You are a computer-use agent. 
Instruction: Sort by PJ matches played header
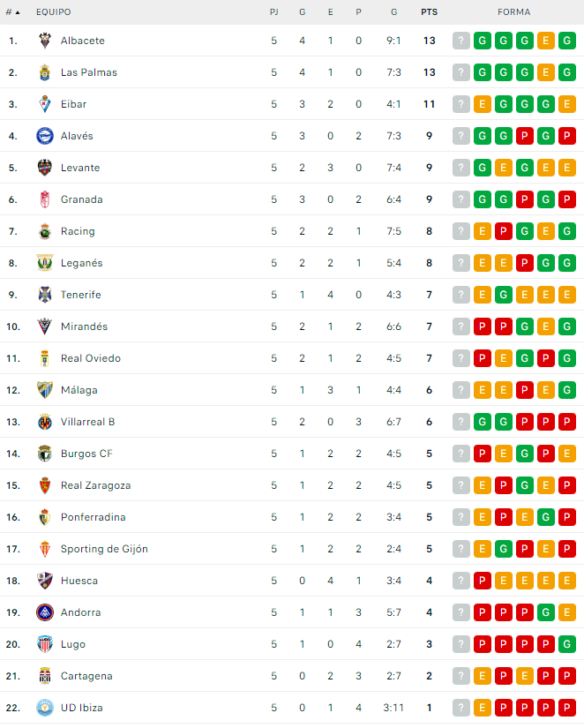click(273, 12)
